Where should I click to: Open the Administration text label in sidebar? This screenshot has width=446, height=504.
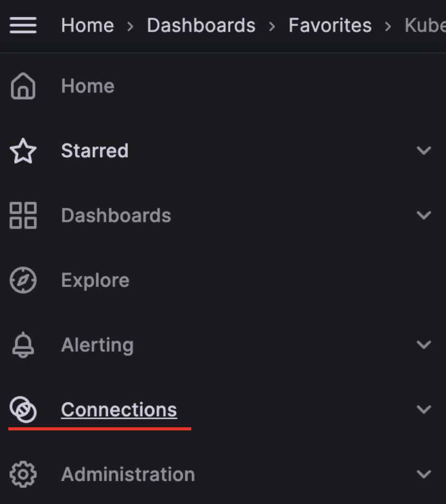coord(128,474)
